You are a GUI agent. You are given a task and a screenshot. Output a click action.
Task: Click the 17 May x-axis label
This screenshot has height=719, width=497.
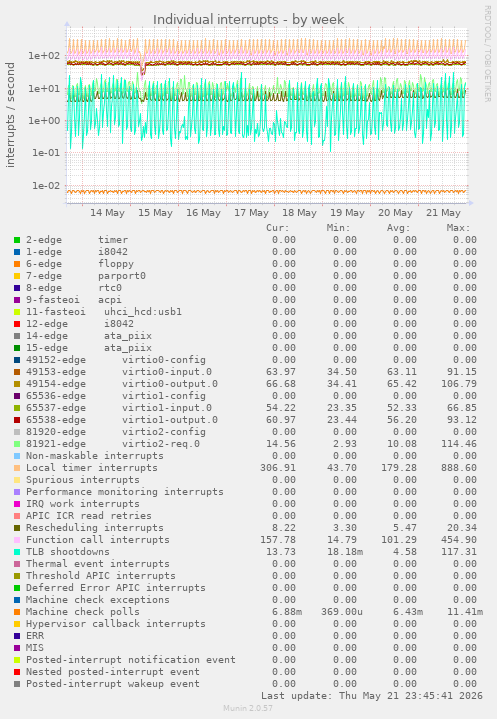click(251, 213)
